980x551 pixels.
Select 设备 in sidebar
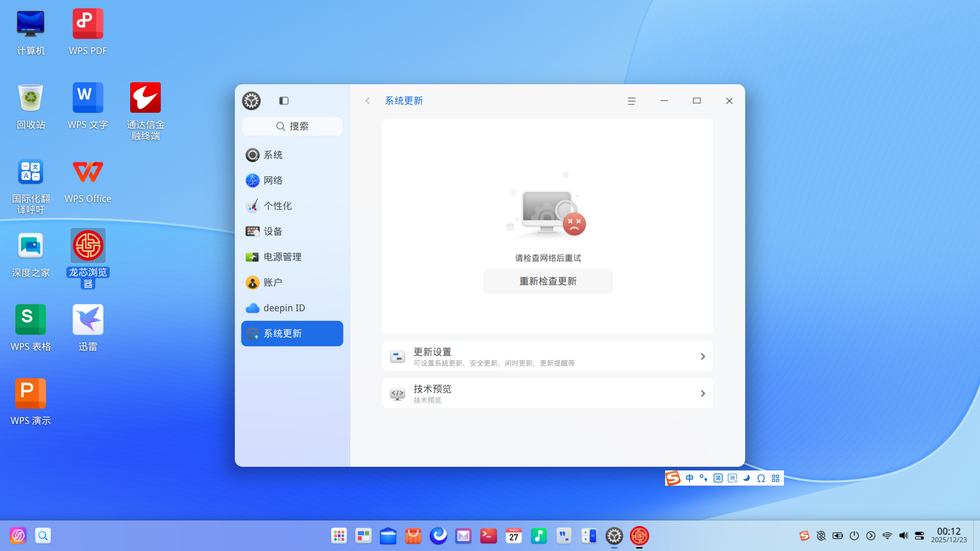(x=292, y=231)
